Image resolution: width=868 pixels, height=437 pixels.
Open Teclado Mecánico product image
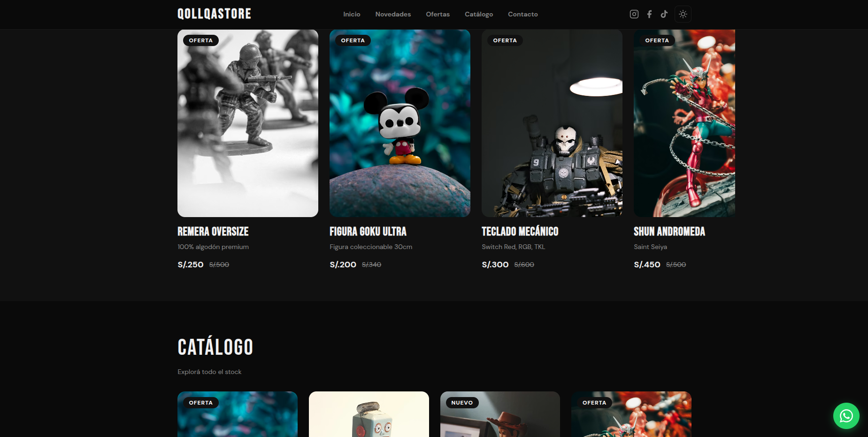tap(552, 123)
